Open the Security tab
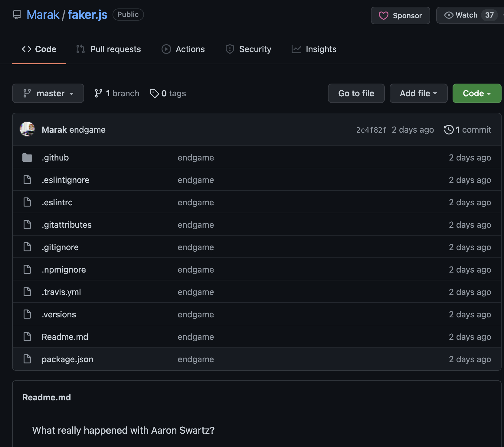This screenshot has height=447, width=504. [x=248, y=49]
